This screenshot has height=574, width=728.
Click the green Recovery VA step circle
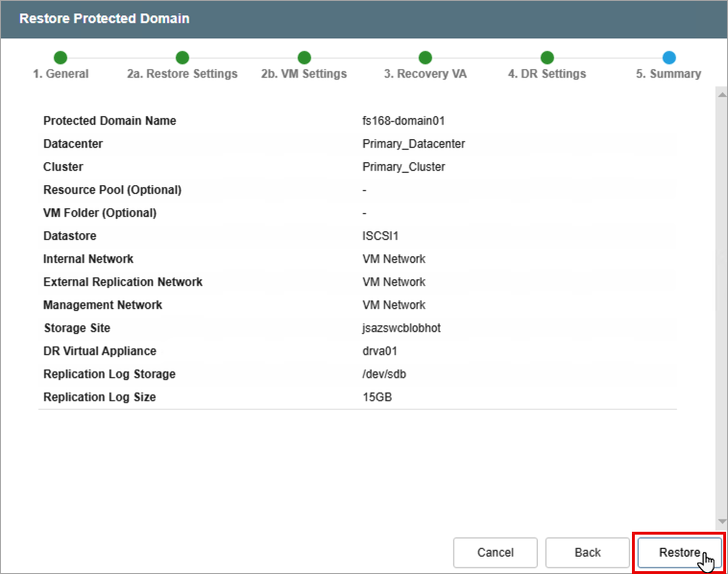pyautogui.click(x=425, y=58)
